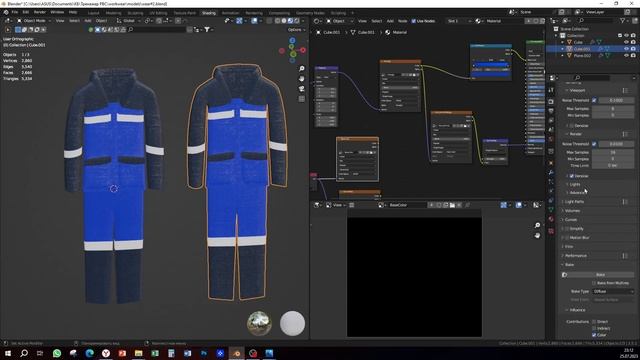Open the Texture properties checker tab icon
The height and width of the screenshot is (360, 640).
[x=551, y=231]
